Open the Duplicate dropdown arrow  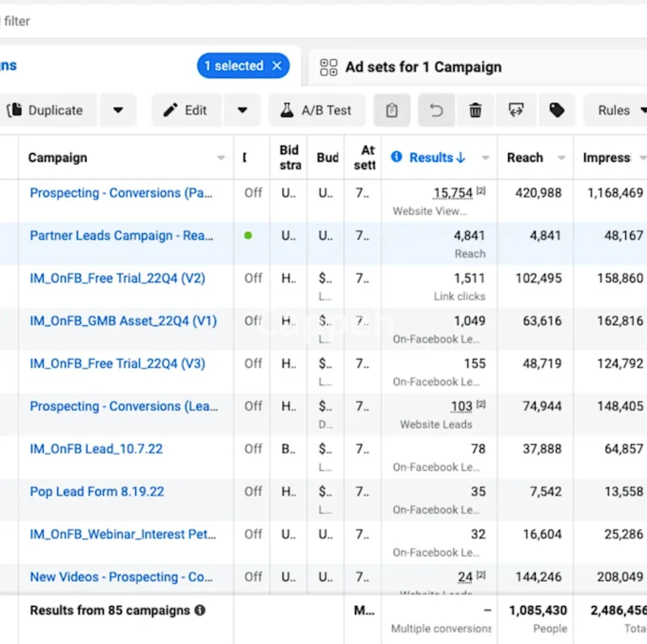click(118, 110)
